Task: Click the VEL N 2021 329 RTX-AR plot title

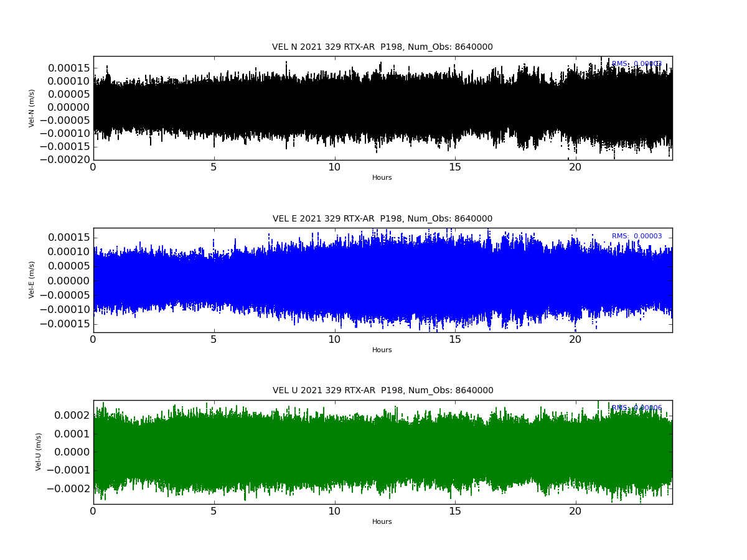Action: click(382, 47)
